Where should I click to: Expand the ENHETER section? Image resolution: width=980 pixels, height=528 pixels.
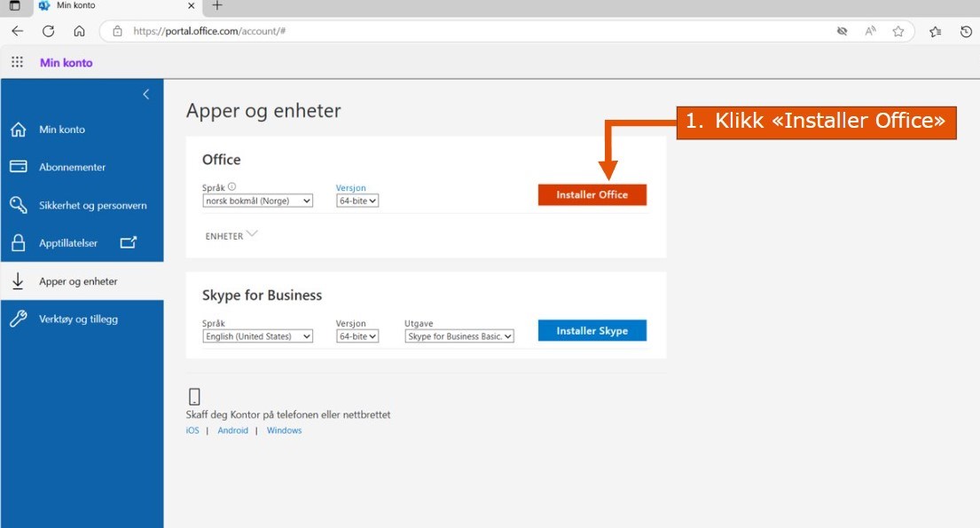click(231, 235)
